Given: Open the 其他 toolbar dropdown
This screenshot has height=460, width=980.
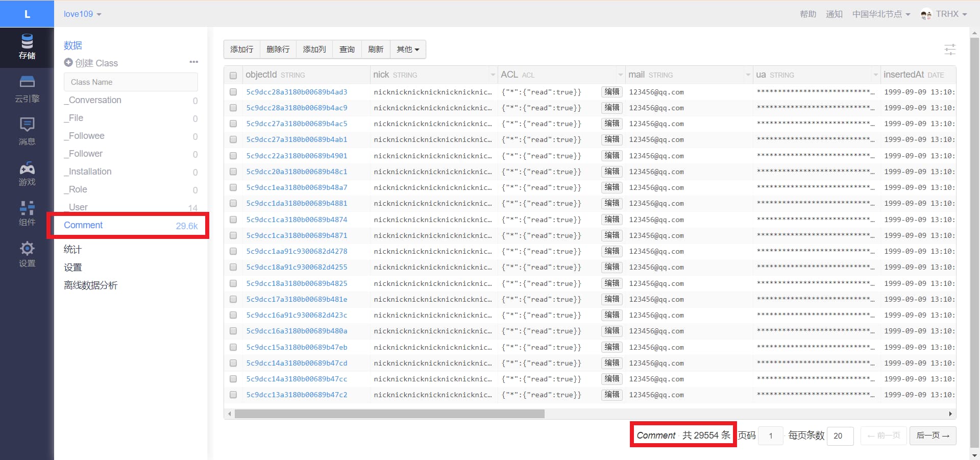Looking at the screenshot, I should click(x=408, y=50).
